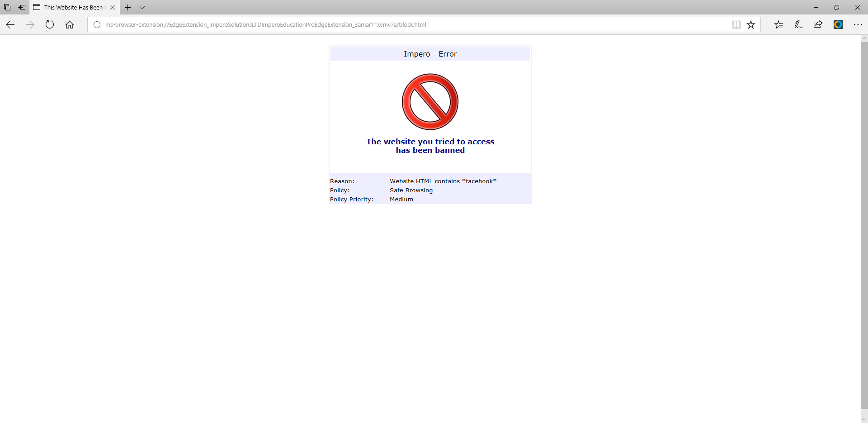Screen dimensions: 868x423
Task: Click the 'Impero - Error' heading
Action: (x=430, y=54)
